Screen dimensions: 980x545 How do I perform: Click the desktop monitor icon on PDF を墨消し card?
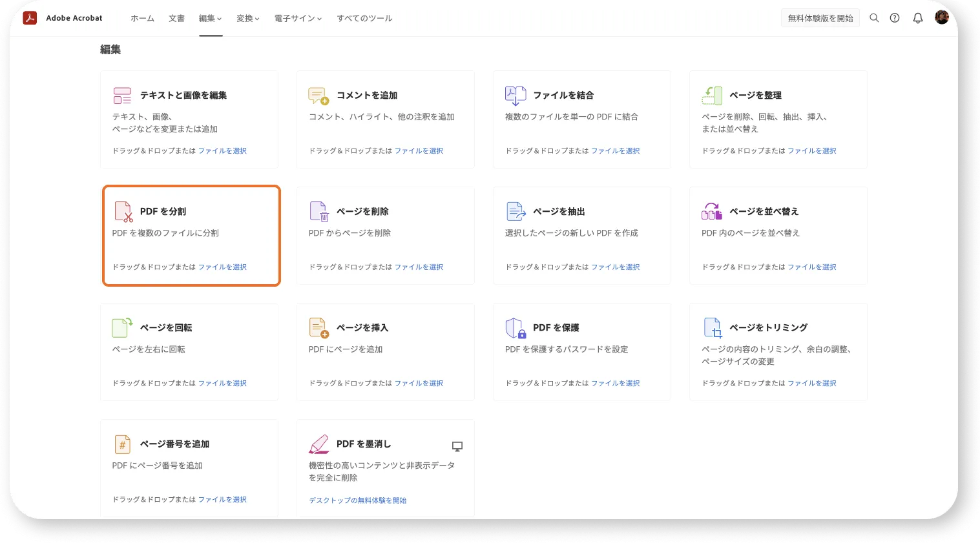[x=457, y=446]
